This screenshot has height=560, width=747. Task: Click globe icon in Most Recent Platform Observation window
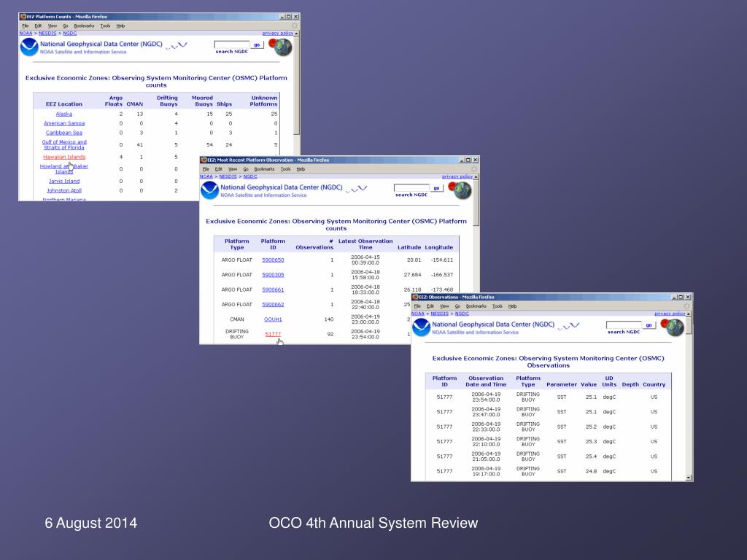coord(461,190)
